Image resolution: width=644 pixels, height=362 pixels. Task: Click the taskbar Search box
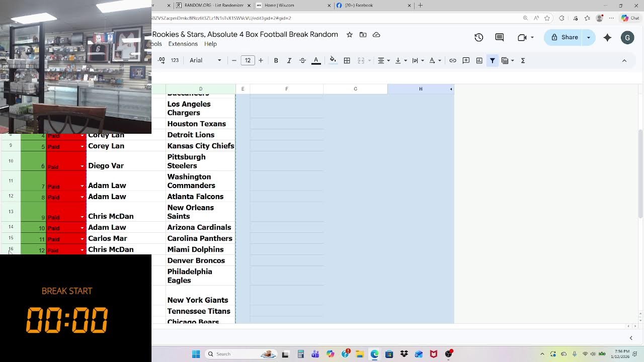(242, 354)
